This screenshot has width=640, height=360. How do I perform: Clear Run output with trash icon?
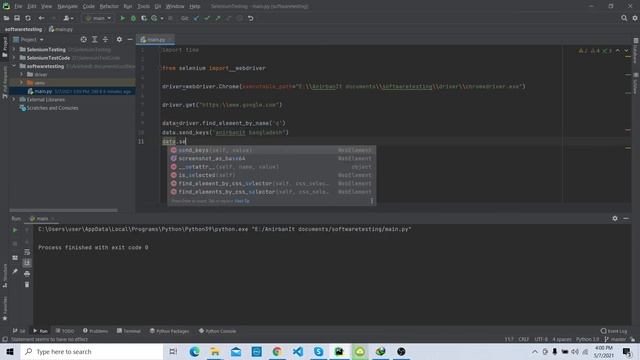[27, 284]
